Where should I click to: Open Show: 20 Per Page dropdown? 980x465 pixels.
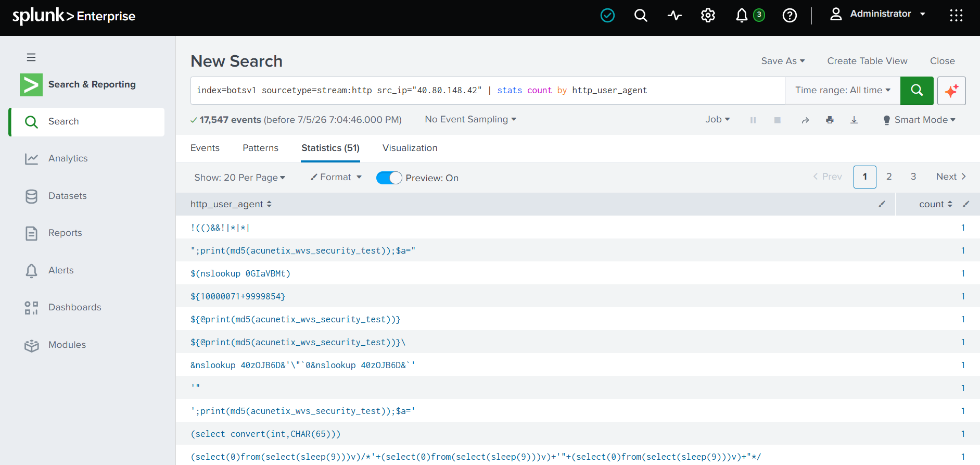240,178
